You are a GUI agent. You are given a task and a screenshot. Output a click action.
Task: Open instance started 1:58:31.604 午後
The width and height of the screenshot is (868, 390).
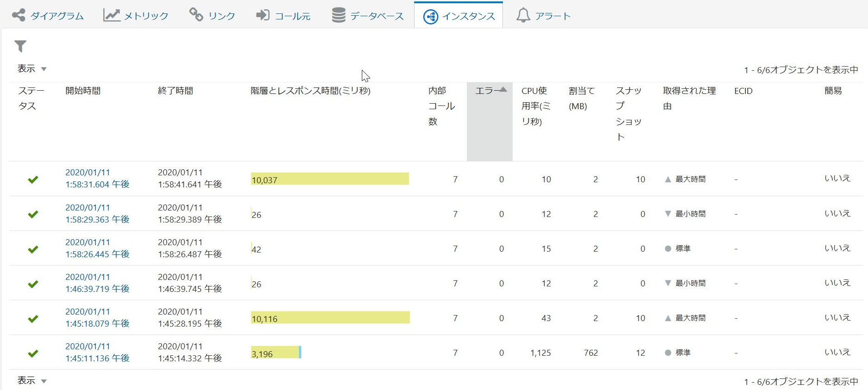click(x=97, y=178)
